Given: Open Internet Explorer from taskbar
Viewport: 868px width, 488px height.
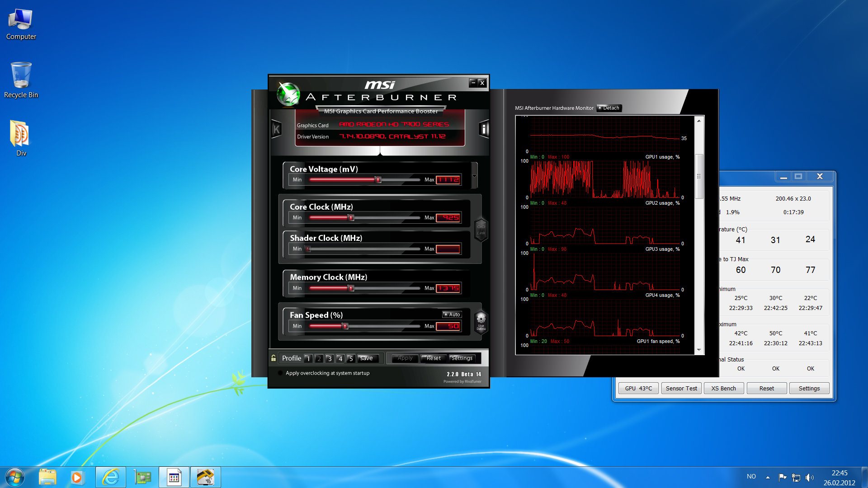Looking at the screenshot, I should (111, 477).
